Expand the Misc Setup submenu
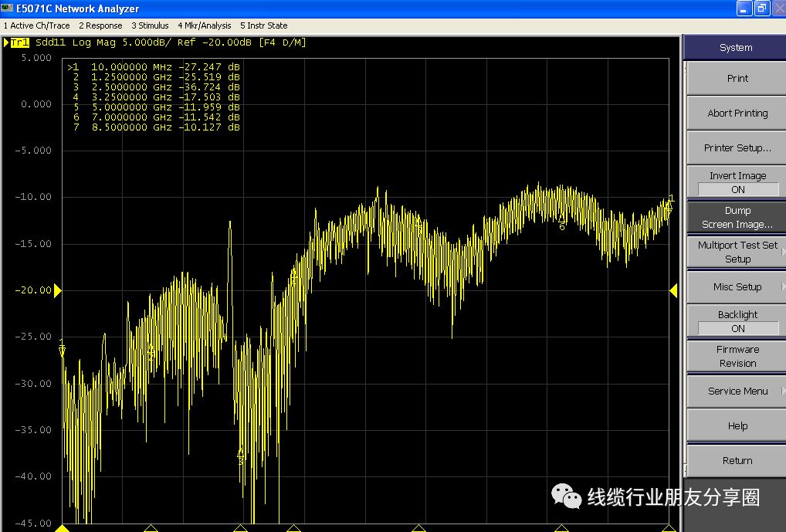Viewport: 786px width, 532px height. 737,286
